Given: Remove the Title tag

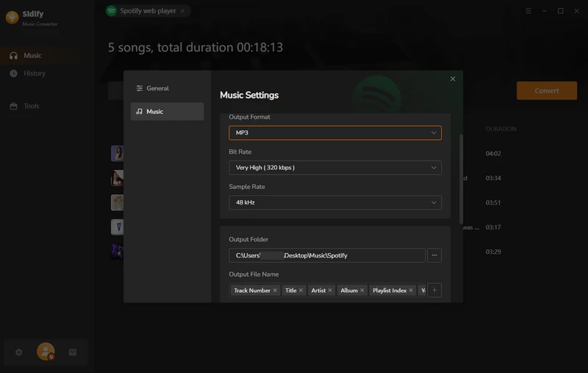Looking at the screenshot, I should pyautogui.click(x=301, y=291).
